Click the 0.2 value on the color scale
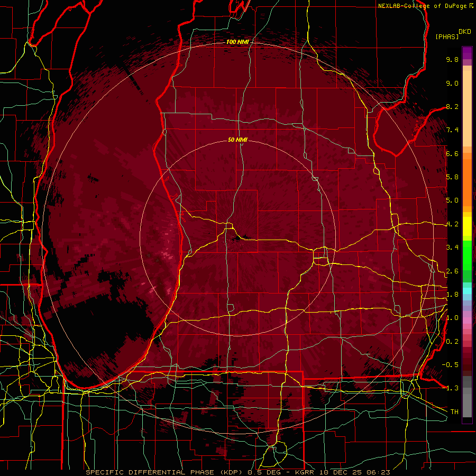This screenshot has width=476, height=476. click(452, 342)
